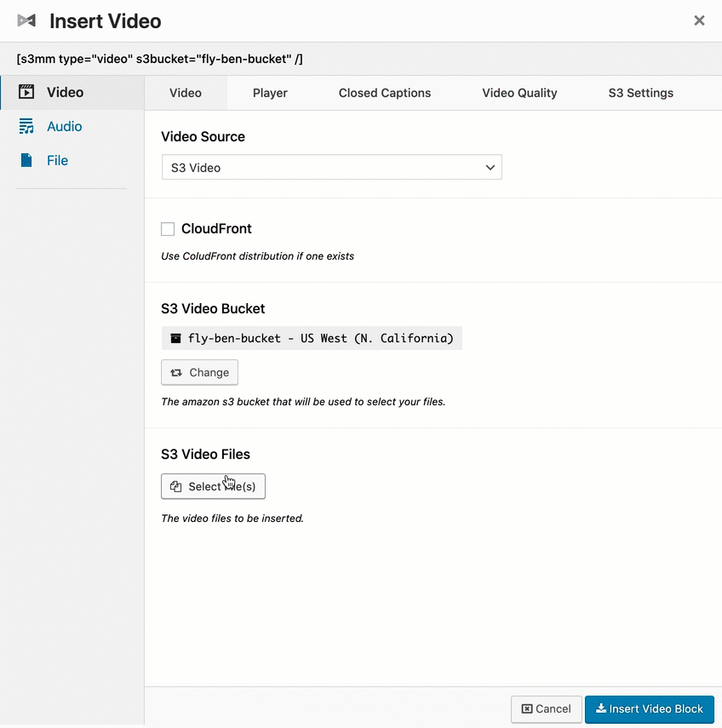Click the CloudFront label
722x728 pixels.
[x=216, y=228]
